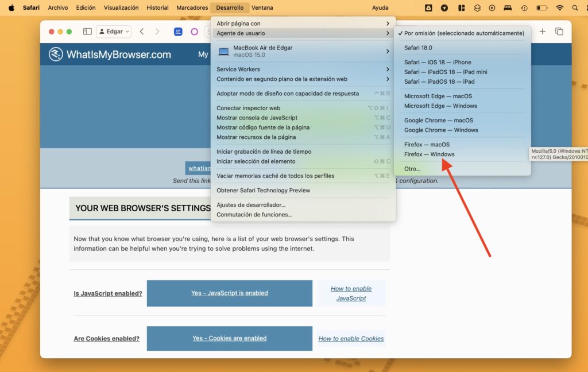Select Adoptar modo de diseño responsive
Screen dimensions: 588x372
click(x=303, y=94)
